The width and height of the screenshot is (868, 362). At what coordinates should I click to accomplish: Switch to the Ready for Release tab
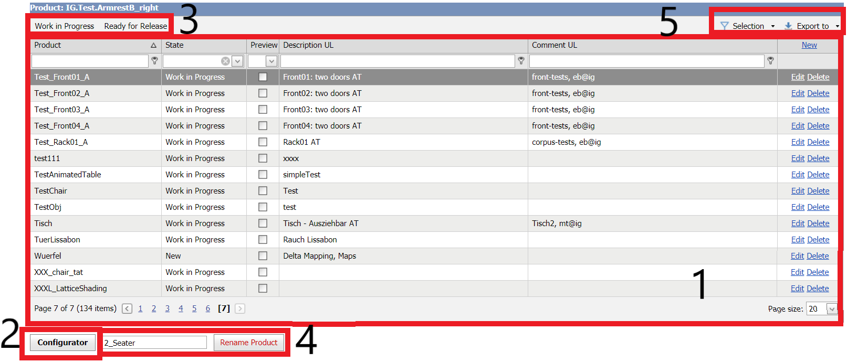(135, 26)
